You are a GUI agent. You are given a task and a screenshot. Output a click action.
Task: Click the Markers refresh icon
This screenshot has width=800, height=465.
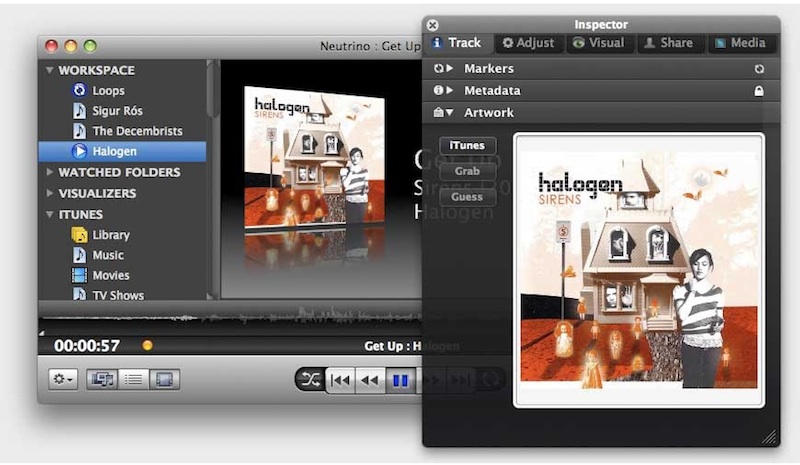coord(759,69)
